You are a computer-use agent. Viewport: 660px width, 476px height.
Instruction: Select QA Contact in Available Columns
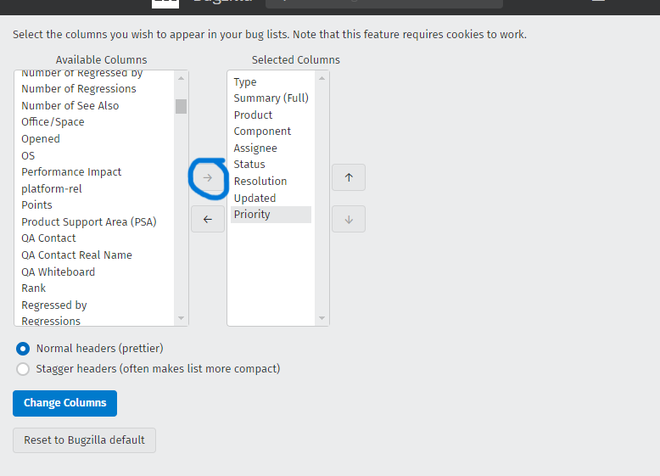point(48,238)
